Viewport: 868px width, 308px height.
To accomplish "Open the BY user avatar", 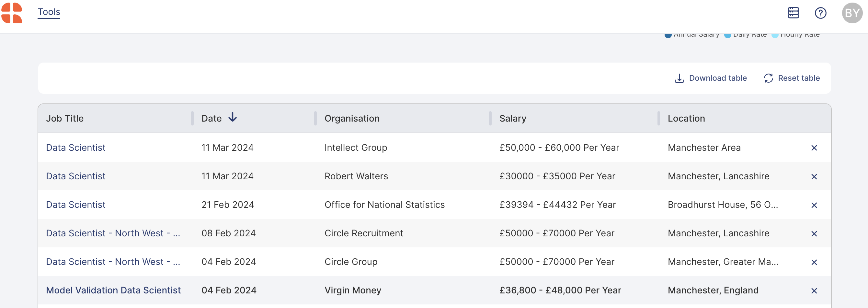I will (852, 13).
